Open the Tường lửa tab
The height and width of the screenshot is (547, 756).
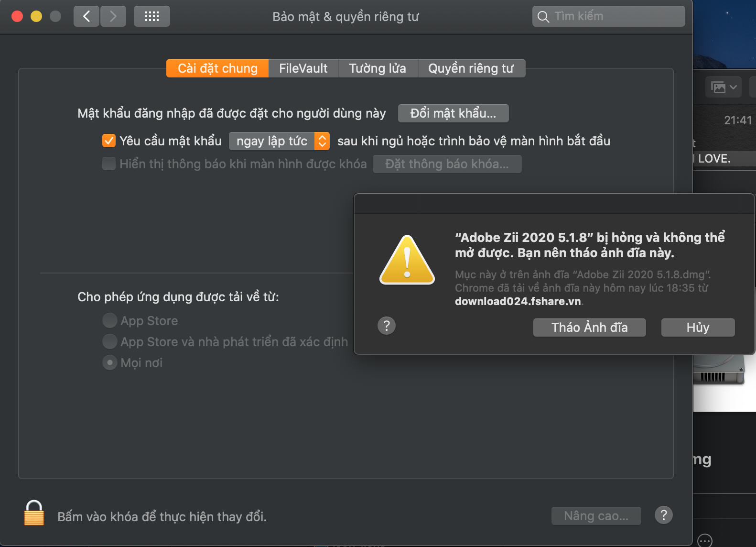point(378,68)
